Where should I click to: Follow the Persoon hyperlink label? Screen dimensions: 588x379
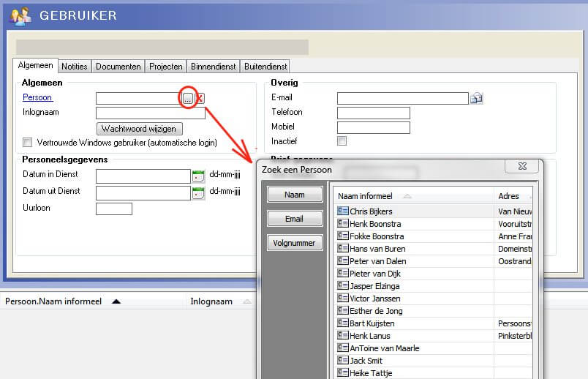click(x=37, y=97)
